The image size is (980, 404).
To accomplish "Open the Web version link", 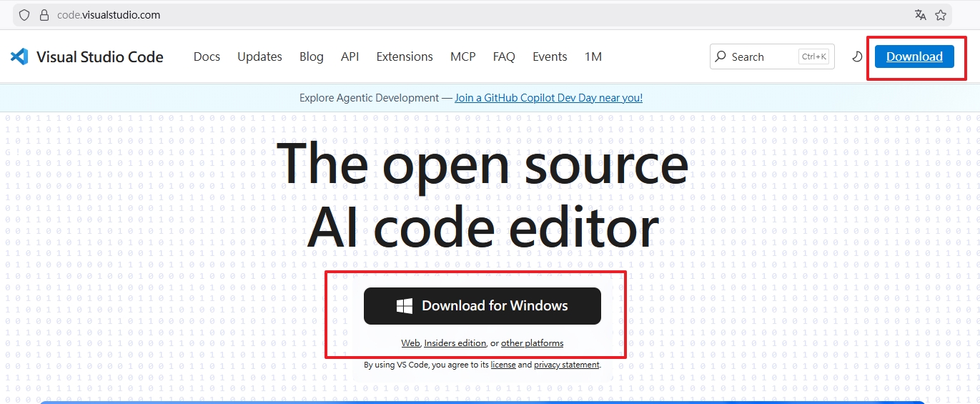I will coord(410,343).
